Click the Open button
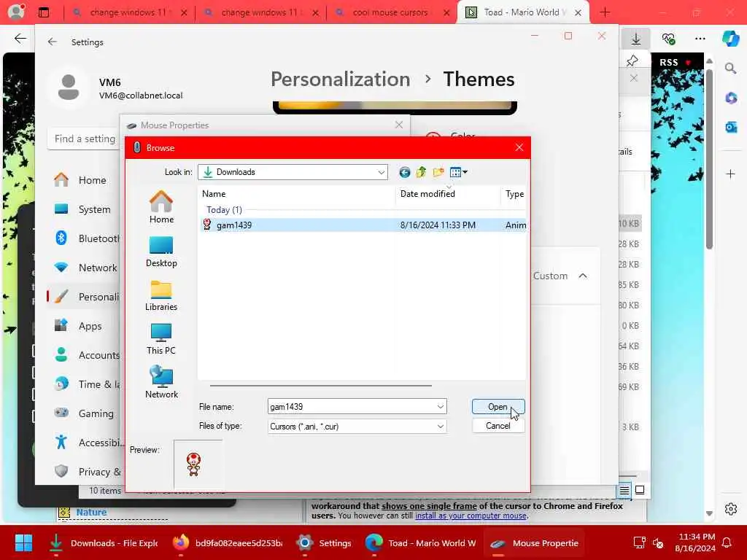 coord(498,407)
